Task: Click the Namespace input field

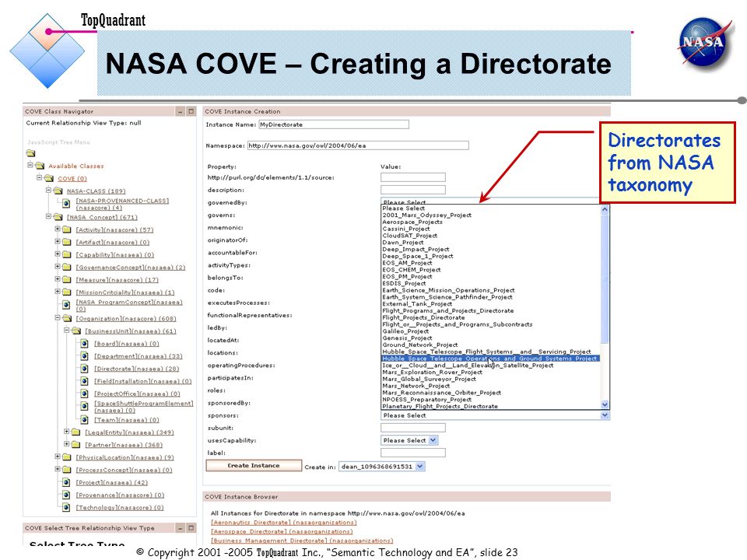Action: click(x=358, y=145)
